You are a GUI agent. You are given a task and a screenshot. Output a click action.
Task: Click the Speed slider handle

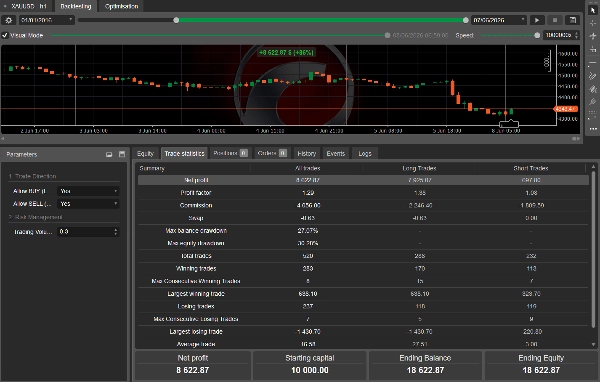coord(537,35)
